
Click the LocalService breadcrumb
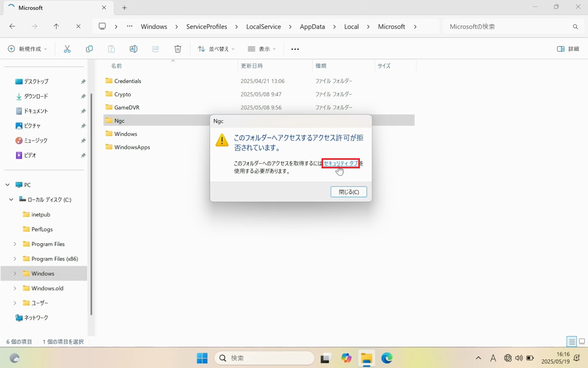(263, 27)
